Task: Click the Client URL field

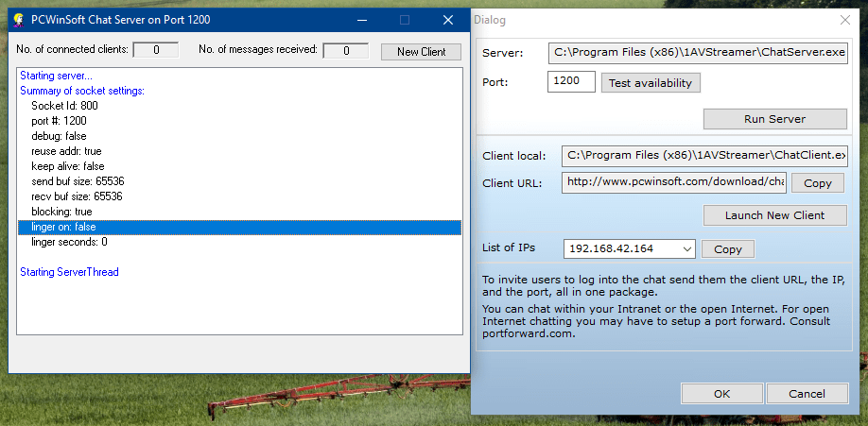Action: coord(674,182)
